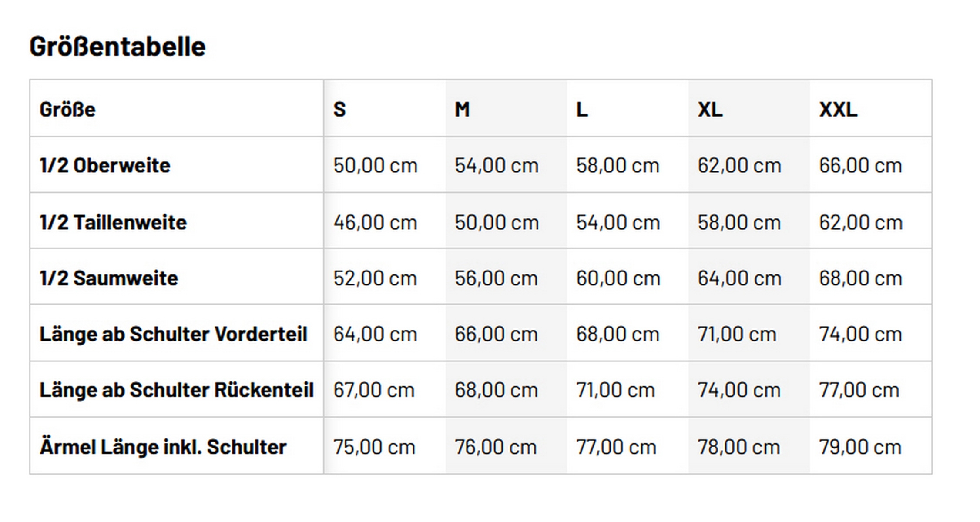
Task: Click the 1/2 Taillenweite row label
Action: 113,222
